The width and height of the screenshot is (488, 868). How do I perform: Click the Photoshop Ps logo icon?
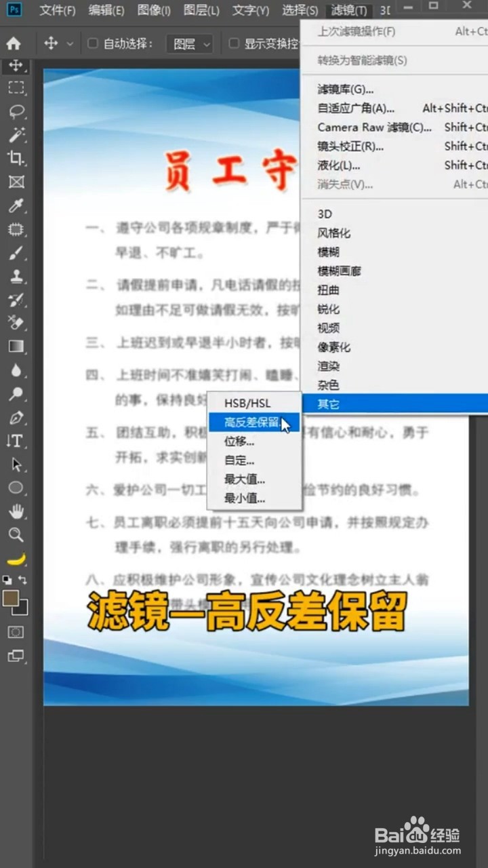coord(14,9)
